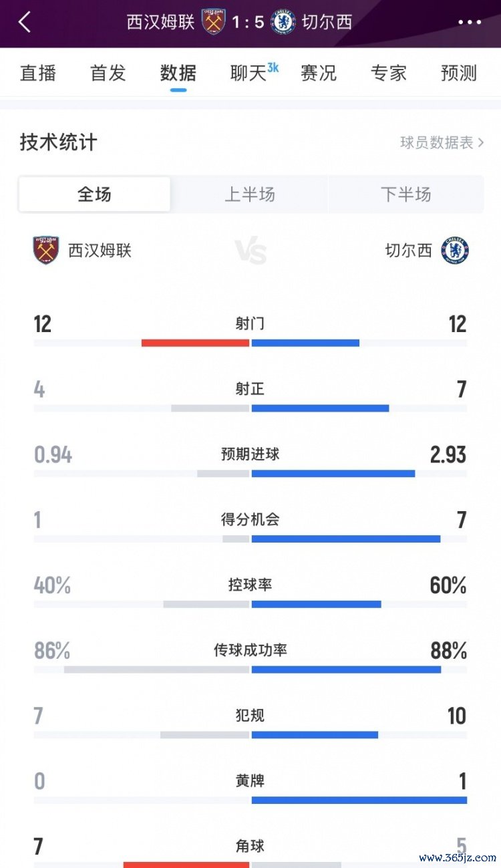The width and height of the screenshot is (501, 868).
Task: Tap the 切尔西 team name below tabs
Action: [409, 251]
